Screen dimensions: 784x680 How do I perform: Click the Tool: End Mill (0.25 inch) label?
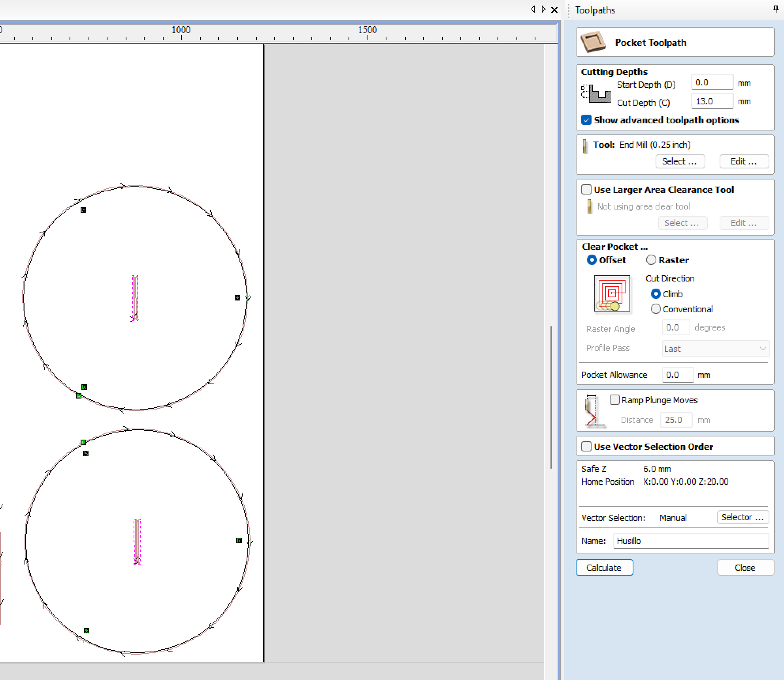pyautogui.click(x=642, y=145)
